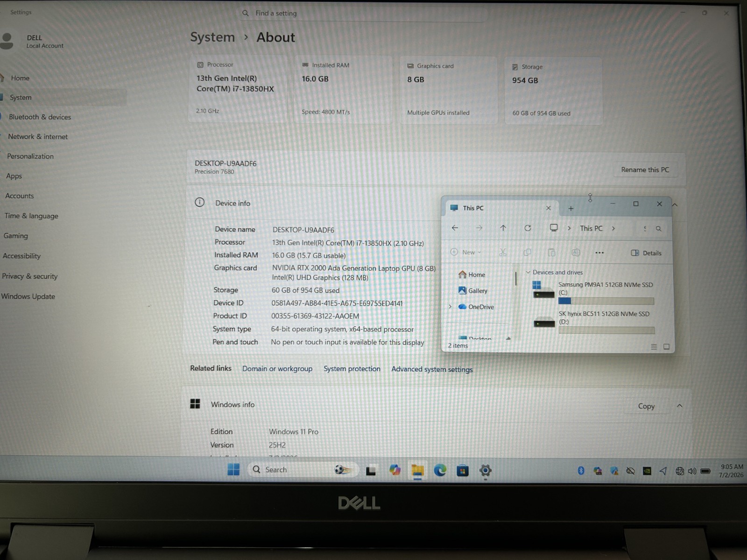Refresh the This PC folder view

click(x=528, y=228)
